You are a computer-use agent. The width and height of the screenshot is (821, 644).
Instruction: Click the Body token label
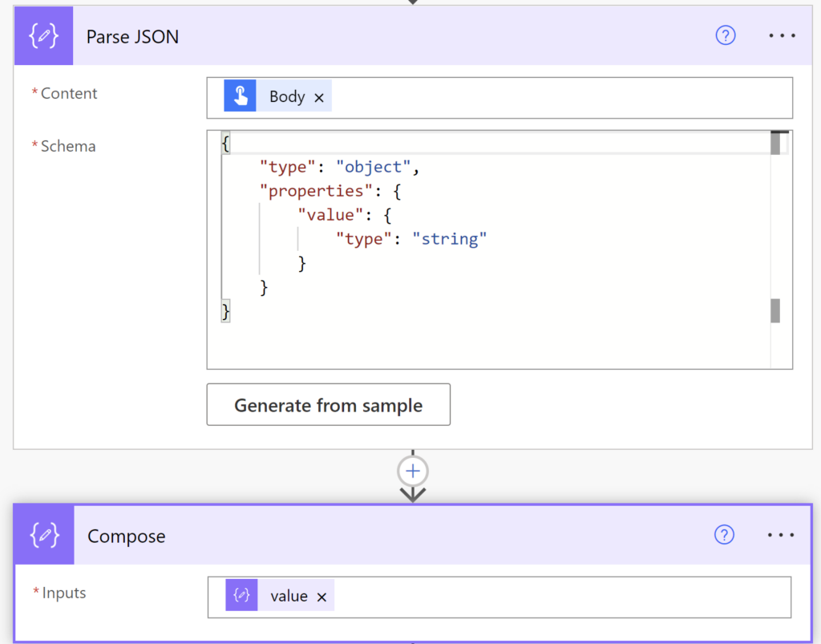point(287,96)
